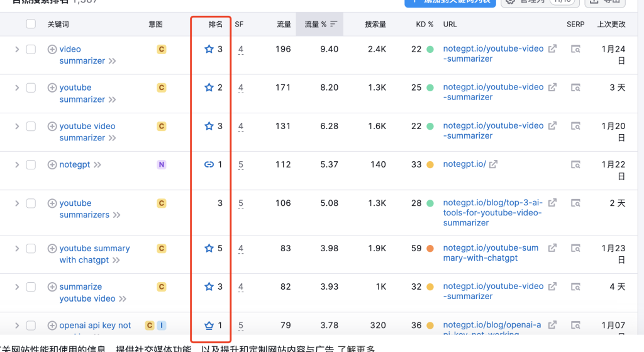This screenshot has width=644, height=352.
Task: Click plus icon for 'youtube summary with chatgpt'
Action: (x=52, y=248)
